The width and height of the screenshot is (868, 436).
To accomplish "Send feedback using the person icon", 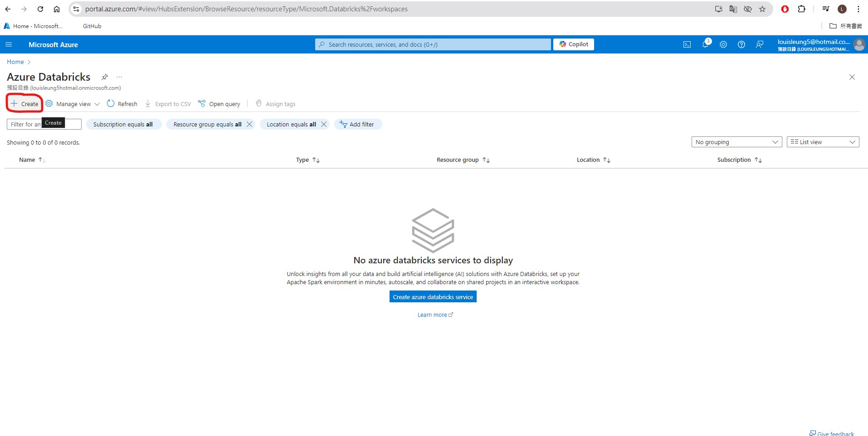I will click(x=760, y=44).
